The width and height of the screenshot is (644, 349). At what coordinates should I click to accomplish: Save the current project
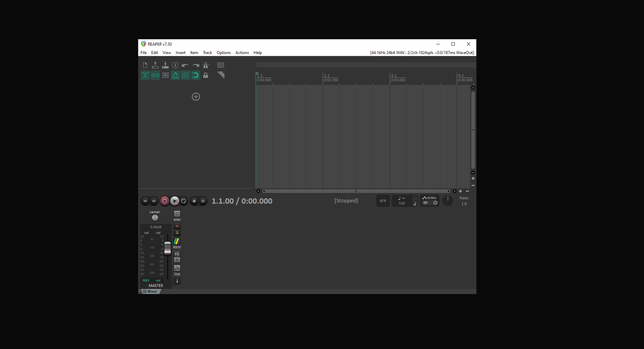pos(165,65)
